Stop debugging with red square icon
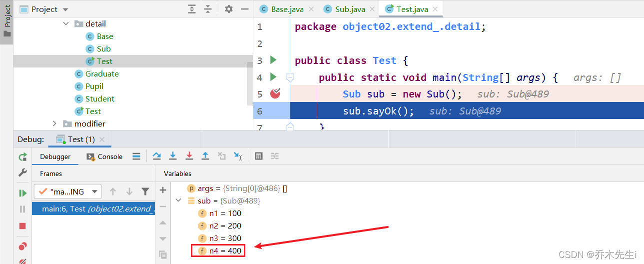The width and height of the screenshot is (644, 264). coord(22,226)
